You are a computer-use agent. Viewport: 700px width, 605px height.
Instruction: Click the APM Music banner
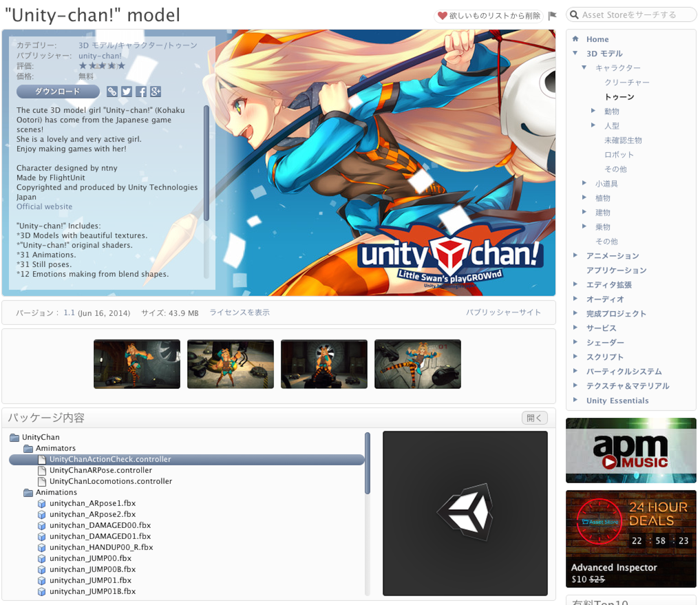(630, 450)
